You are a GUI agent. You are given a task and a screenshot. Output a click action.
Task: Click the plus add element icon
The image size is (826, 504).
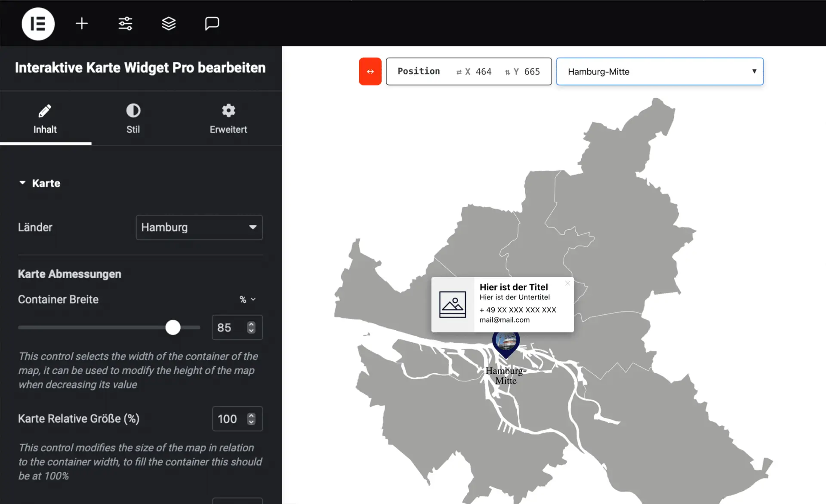pos(82,24)
